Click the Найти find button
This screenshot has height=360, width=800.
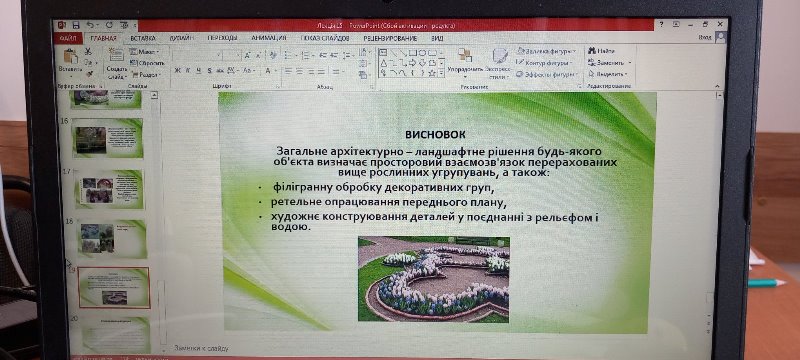pos(602,51)
